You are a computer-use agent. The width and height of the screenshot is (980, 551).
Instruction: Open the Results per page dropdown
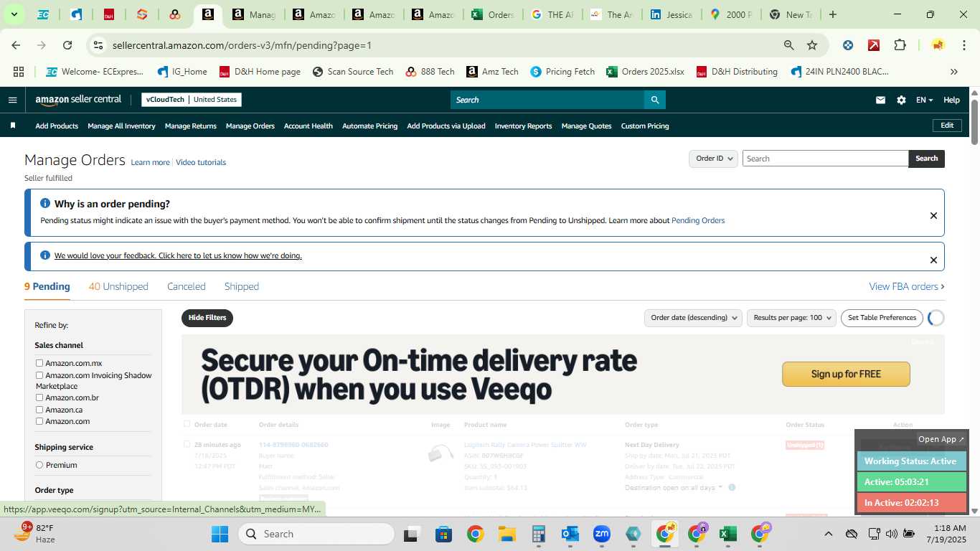pyautogui.click(x=791, y=318)
